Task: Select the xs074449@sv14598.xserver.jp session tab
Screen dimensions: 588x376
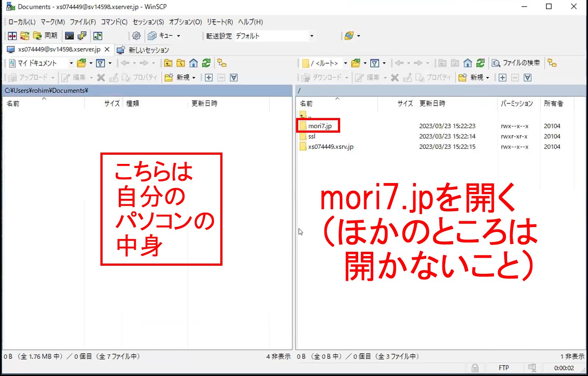Action: click(59, 49)
